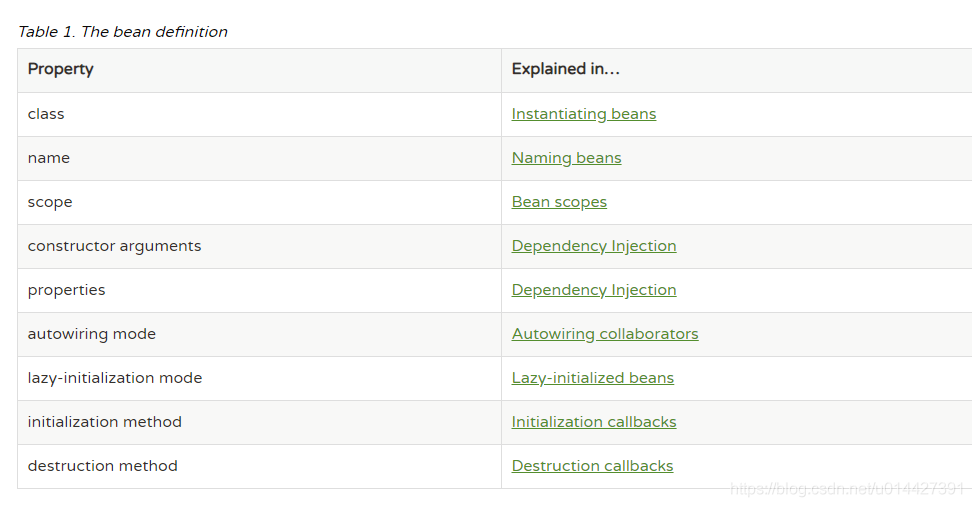The width and height of the screenshot is (972, 507).
Task: Click the name property cell
Action: point(259,159)
